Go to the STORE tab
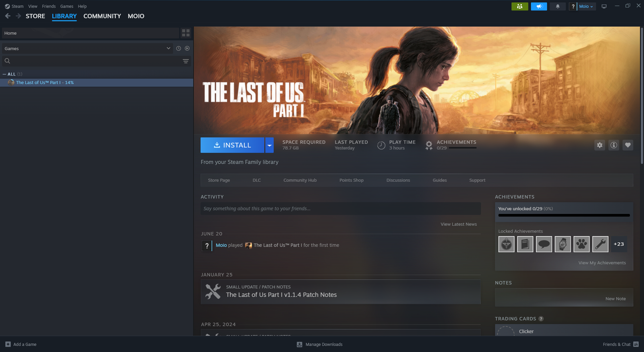This screenshot has width=644, height=352. pyautogui.click(x=35, y=16)
